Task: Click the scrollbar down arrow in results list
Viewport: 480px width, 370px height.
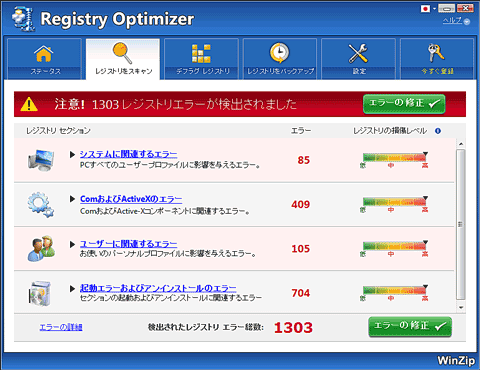Action: 461,307
